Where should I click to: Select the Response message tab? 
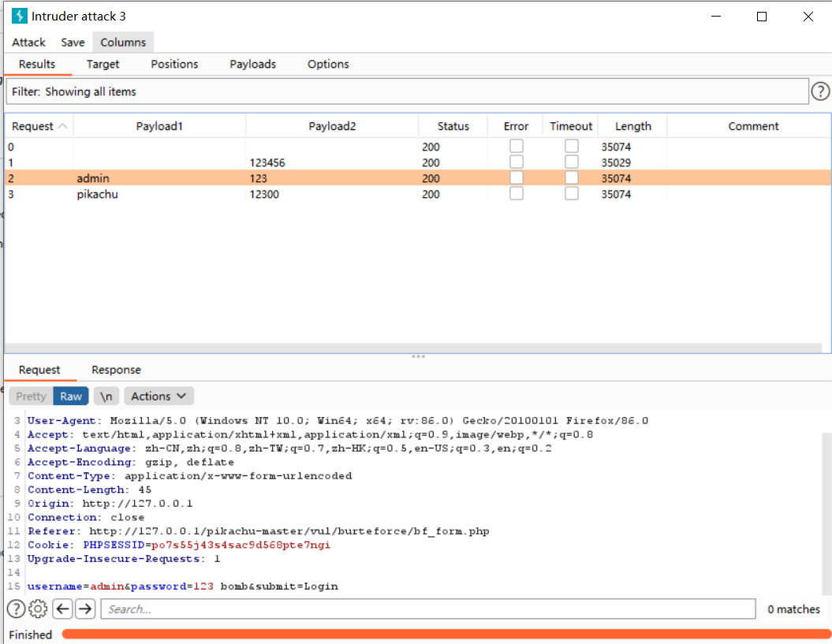(x=116, y=370)
